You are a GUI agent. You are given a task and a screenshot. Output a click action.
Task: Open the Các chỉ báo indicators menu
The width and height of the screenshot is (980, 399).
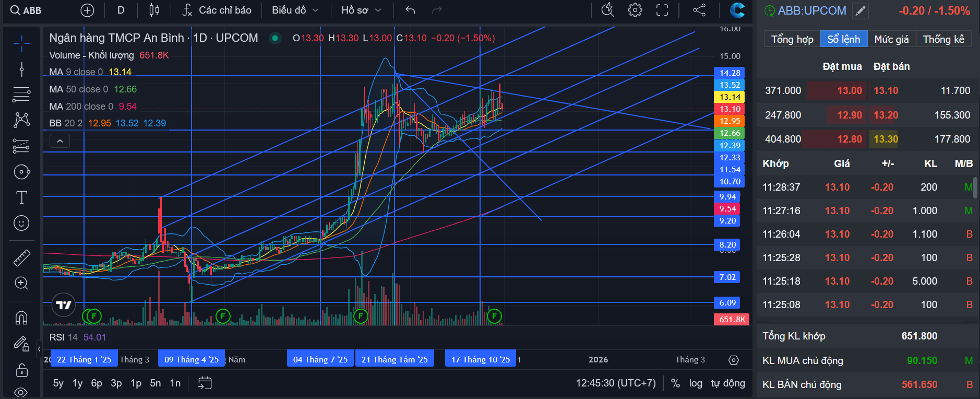coord(217,10)
